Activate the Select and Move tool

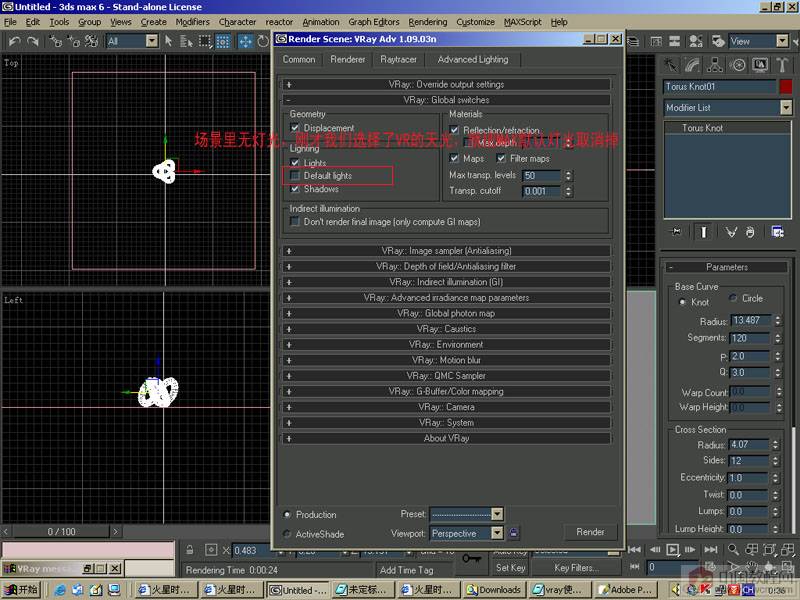click(x=245, y=41)
